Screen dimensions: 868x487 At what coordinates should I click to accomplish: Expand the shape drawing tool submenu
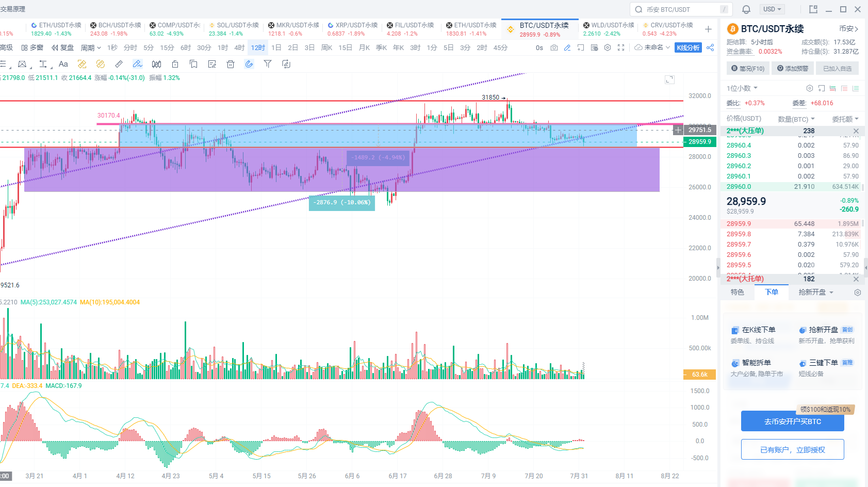[31, 67]
